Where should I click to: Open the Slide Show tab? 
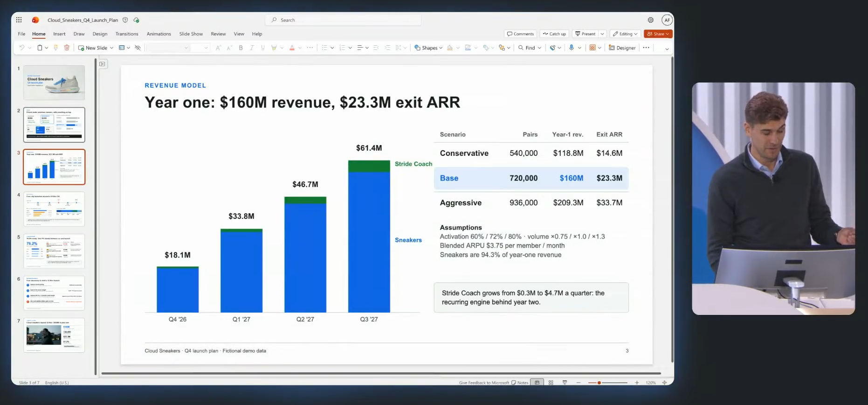tap(191, 34)
